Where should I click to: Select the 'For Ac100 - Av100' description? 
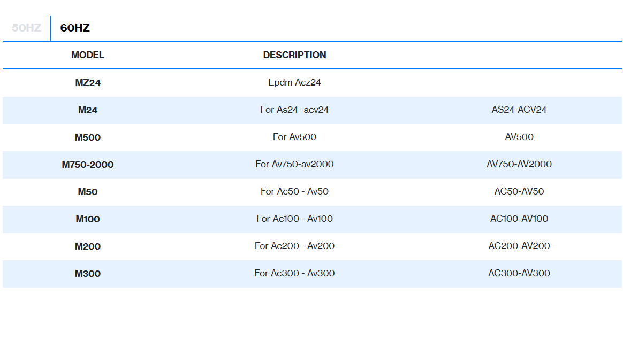click(294, 219)
